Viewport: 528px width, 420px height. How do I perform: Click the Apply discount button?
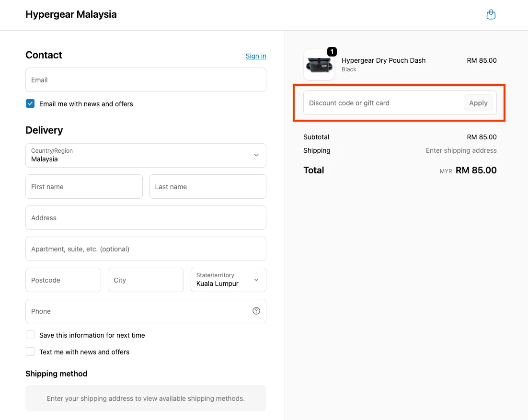point(478,103)
